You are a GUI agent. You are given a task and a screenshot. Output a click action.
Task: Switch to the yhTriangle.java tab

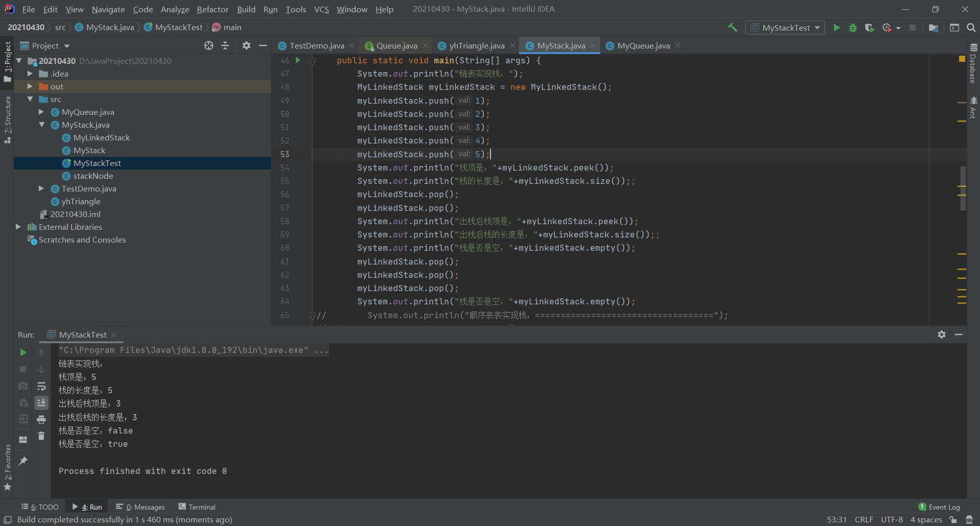click(x=476, y=45)
